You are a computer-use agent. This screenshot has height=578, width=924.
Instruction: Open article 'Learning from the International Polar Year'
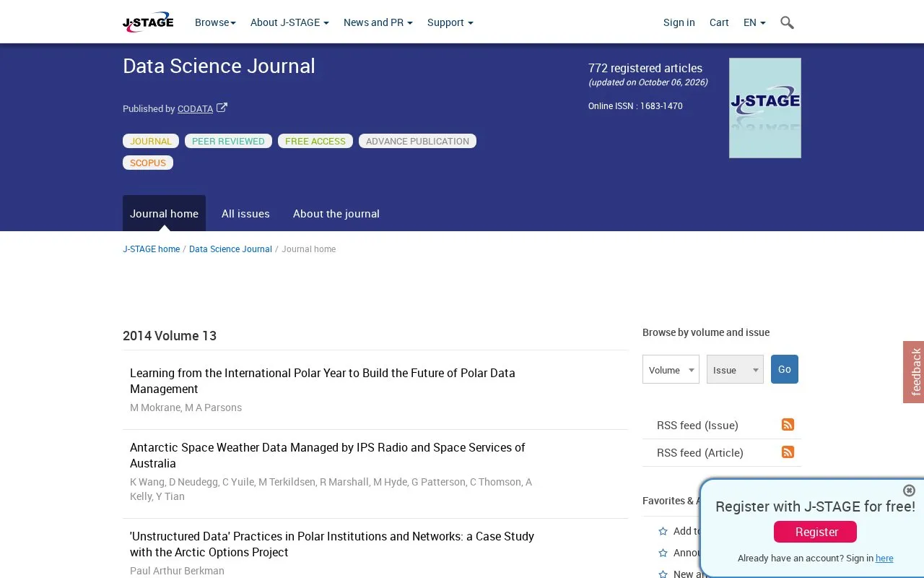click(323, 381)
